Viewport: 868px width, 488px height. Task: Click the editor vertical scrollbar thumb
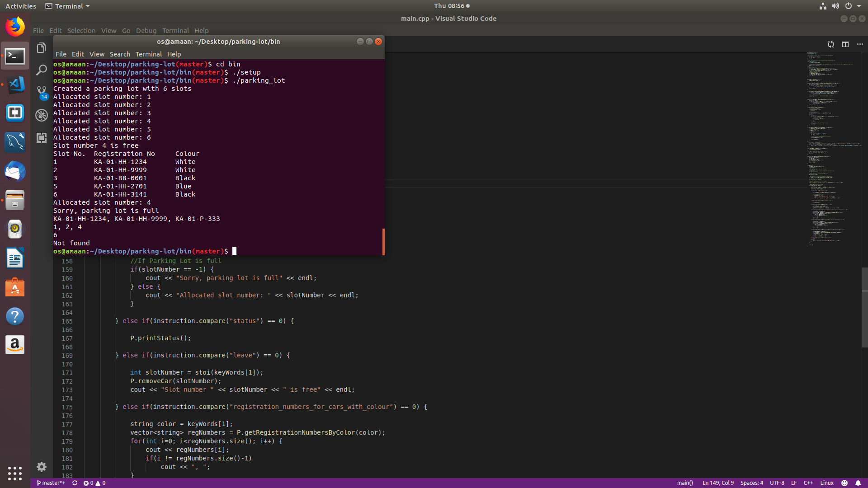pyautogui.click(x=864, y=307)
